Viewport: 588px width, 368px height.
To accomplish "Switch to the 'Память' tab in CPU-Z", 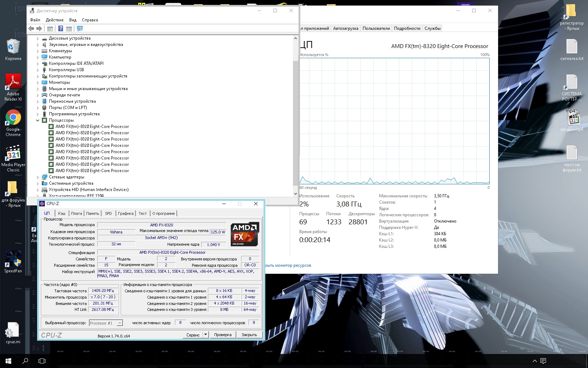I will tap(93, 213).
